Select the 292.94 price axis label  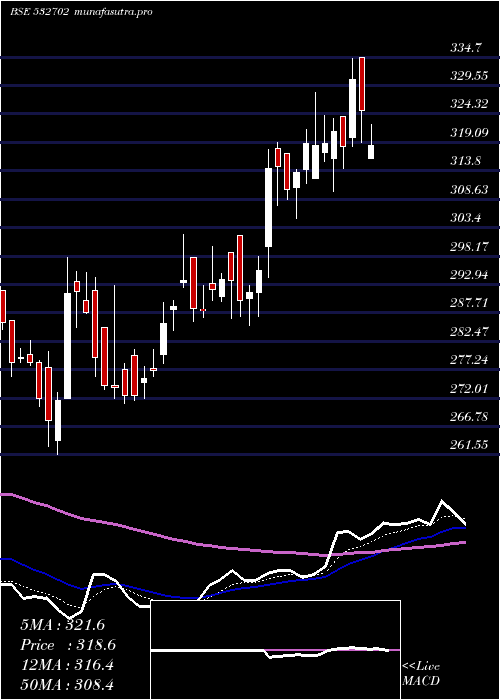click(469, 275)
